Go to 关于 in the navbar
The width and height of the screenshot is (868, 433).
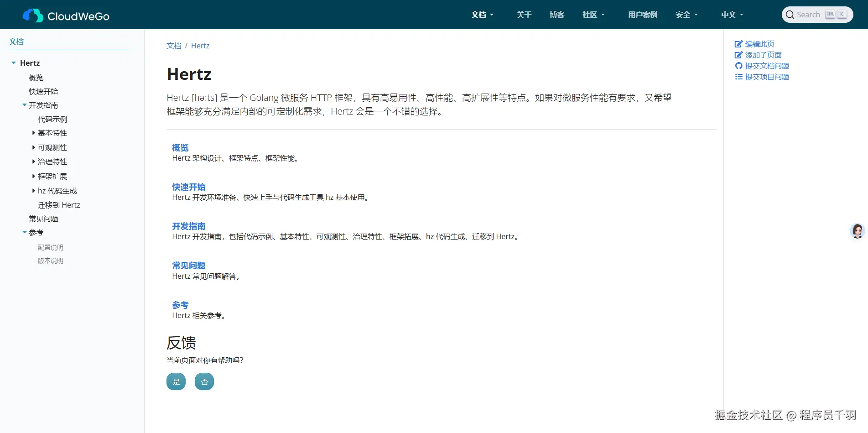(524, 15)
